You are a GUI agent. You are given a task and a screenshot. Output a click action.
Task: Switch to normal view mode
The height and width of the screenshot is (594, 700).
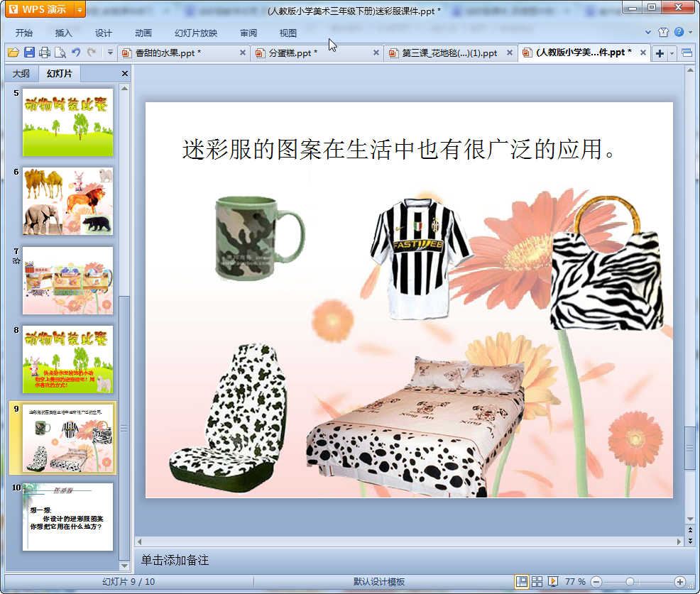pyautogui.click(x=522, y=582)
